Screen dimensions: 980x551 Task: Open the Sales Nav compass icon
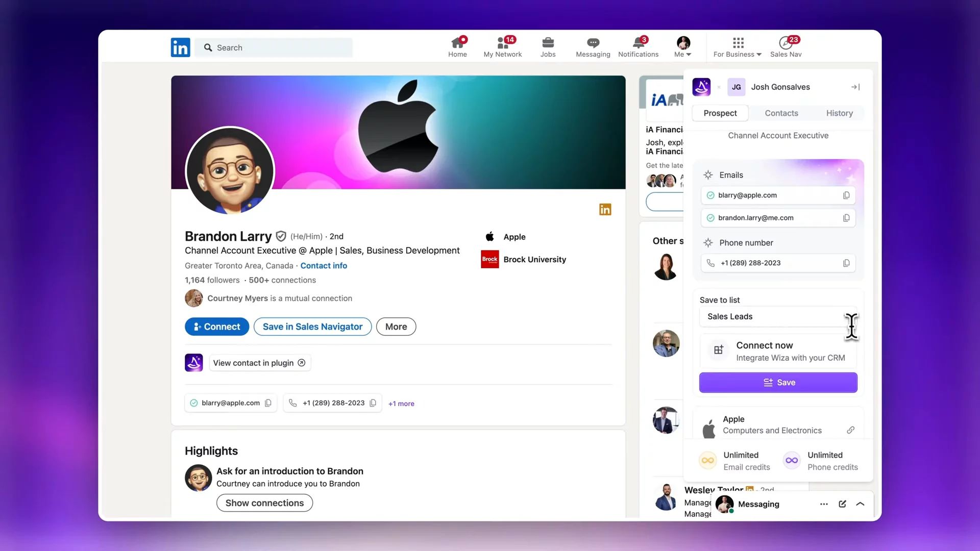click(x=786, y=43)
